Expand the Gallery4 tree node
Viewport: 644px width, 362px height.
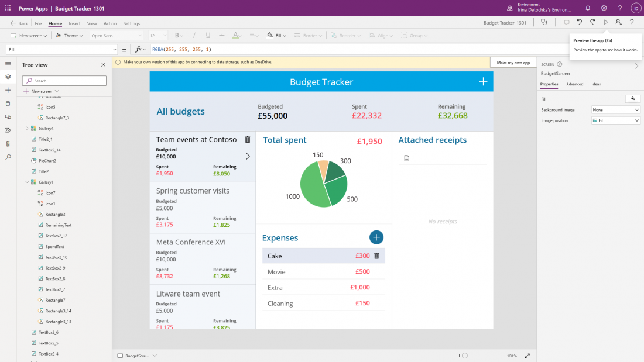(x=27, y=129)
